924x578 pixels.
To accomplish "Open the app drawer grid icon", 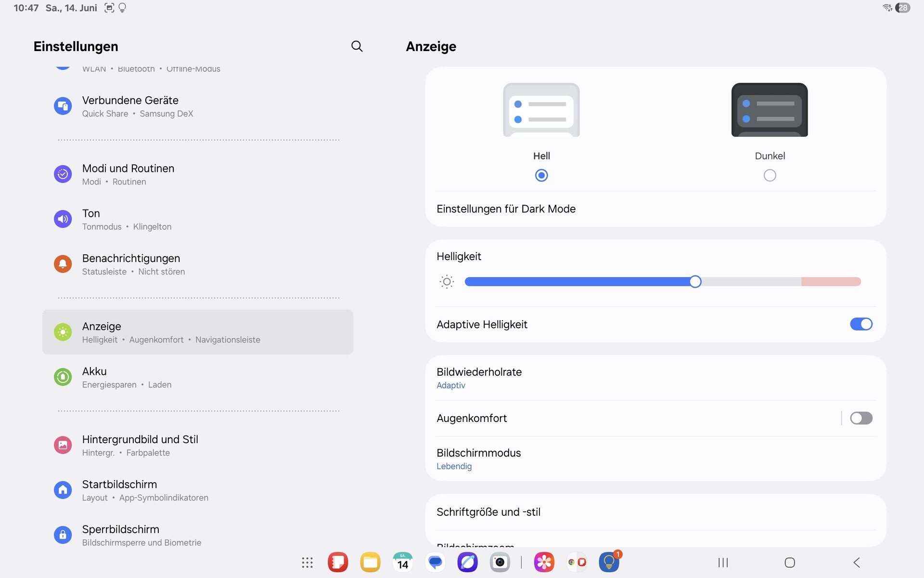I will pos(307,562).
